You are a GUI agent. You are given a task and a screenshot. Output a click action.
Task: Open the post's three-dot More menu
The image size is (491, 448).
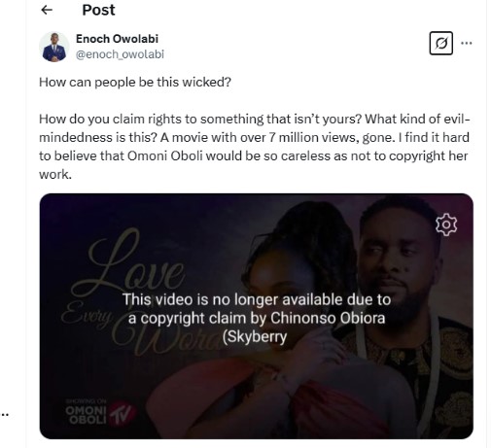coord(467,43)
